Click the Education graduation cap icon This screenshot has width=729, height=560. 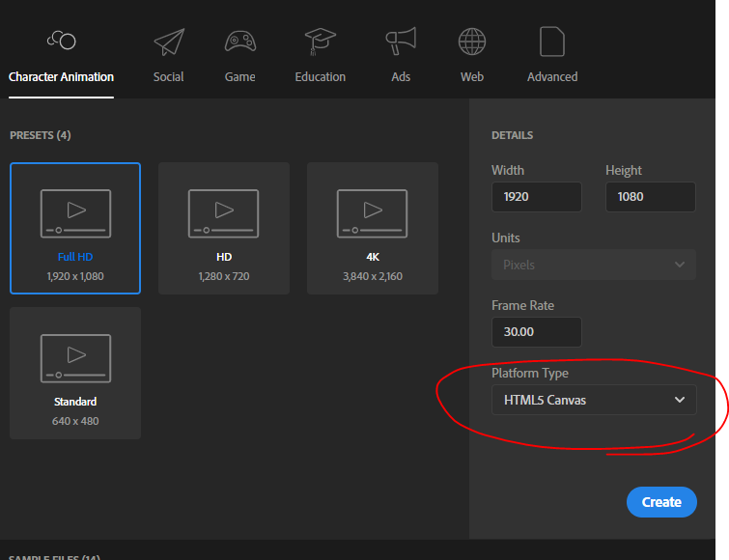click(x=320, y=42)
